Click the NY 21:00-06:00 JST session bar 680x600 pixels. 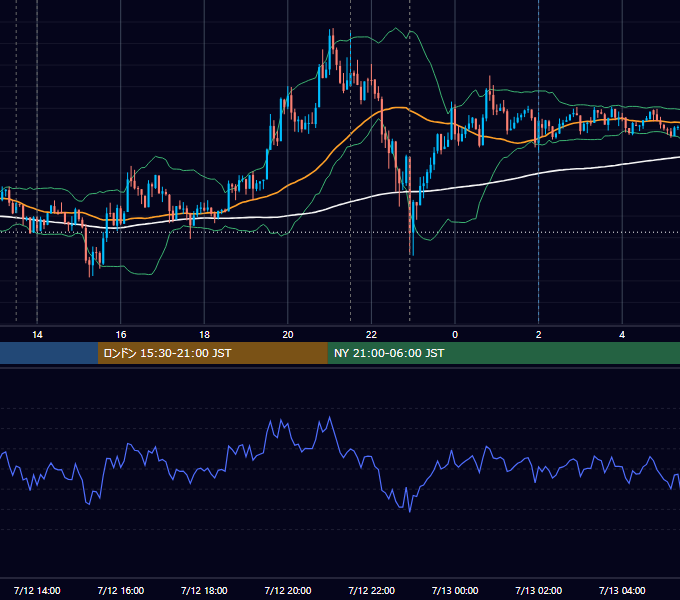(x=503, y=353)
